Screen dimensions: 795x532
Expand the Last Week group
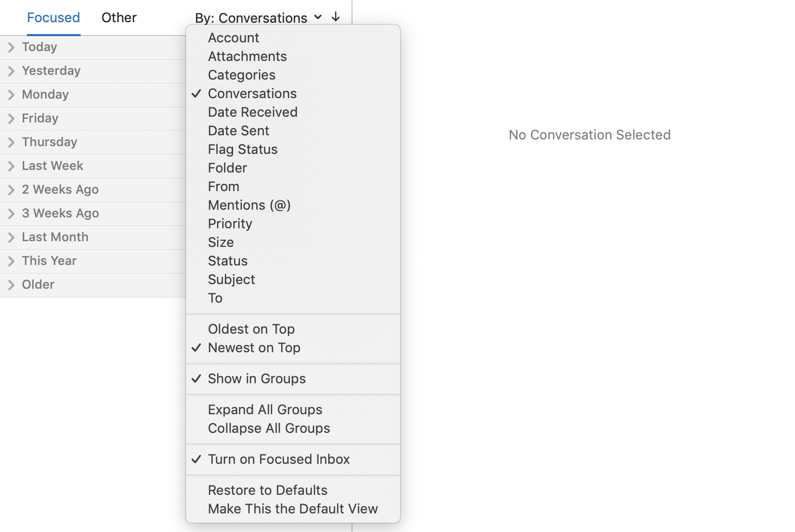coord(93,166)
